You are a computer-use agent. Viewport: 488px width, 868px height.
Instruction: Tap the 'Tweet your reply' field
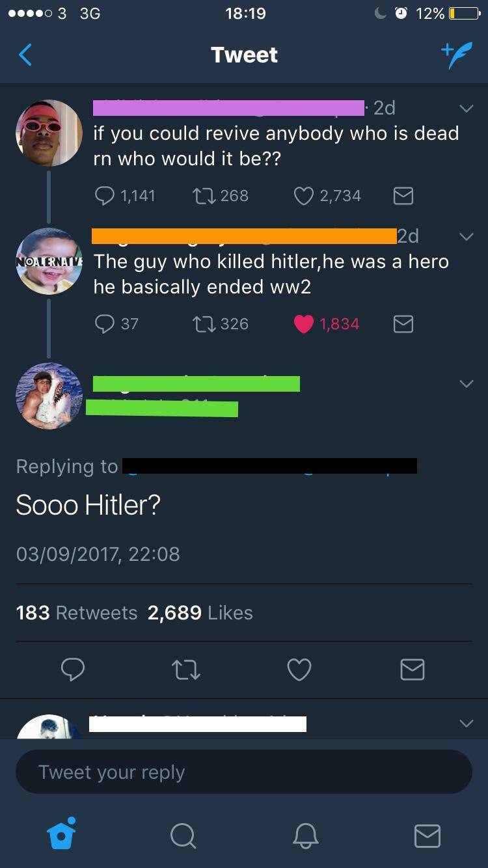click(243, 772)
